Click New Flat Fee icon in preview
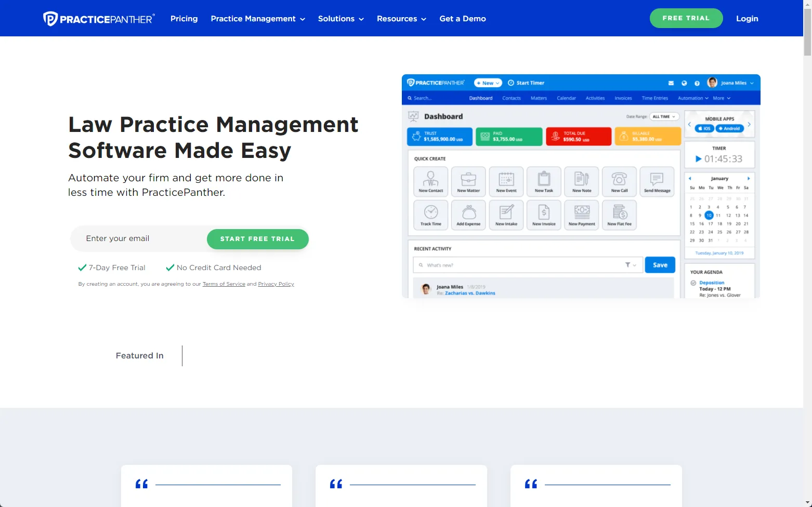The height and width of the screenshot is (507, 812). pyautogui.click(x=619, y=215)
